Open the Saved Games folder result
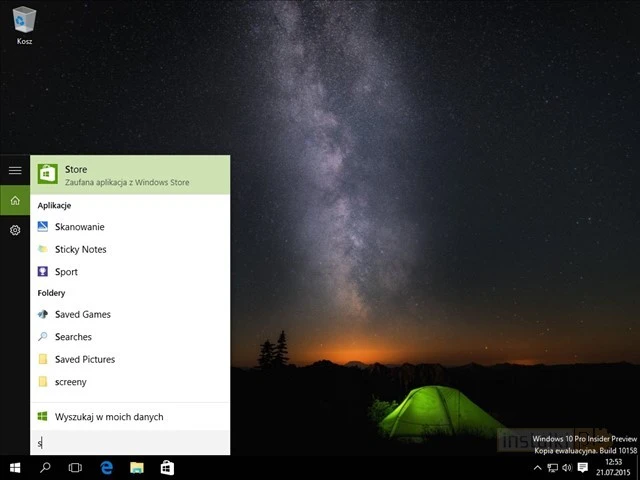The image size is (640, 480). 82,315
